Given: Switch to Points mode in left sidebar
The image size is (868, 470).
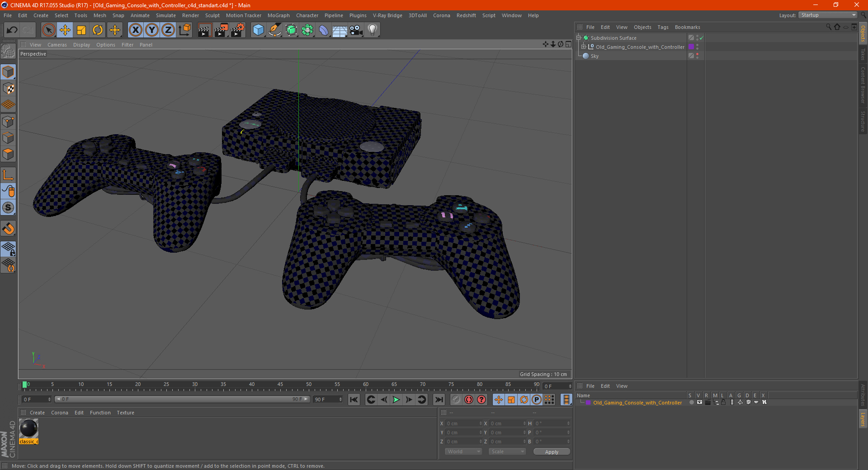Looking at the screenshot, I should [x=8, y=122].
